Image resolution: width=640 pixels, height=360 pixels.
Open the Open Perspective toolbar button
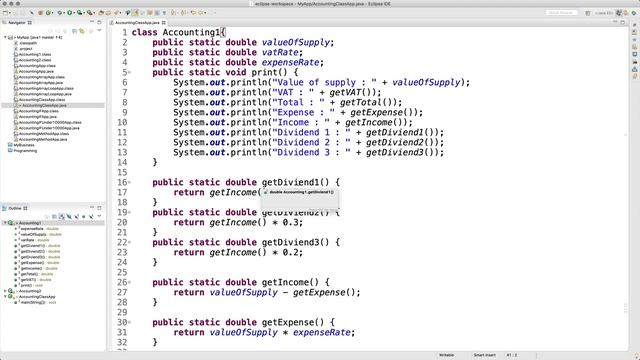click(588, 13)
